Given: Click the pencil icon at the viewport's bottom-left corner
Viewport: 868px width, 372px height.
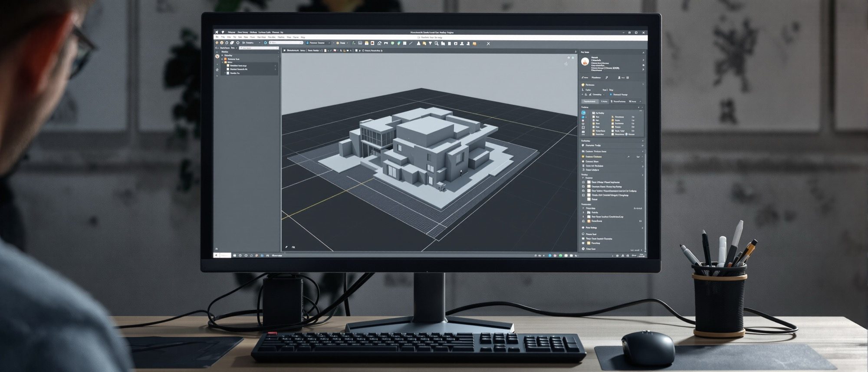Looking at the screenshot, I should [x=286, y=247].
